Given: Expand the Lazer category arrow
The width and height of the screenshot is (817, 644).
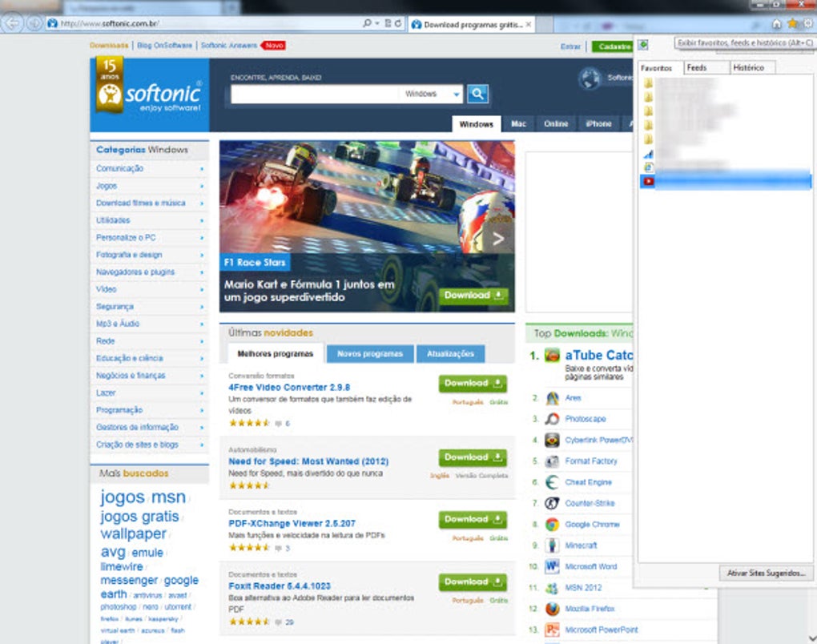Looking at the screenshot, I should (202, 392).
